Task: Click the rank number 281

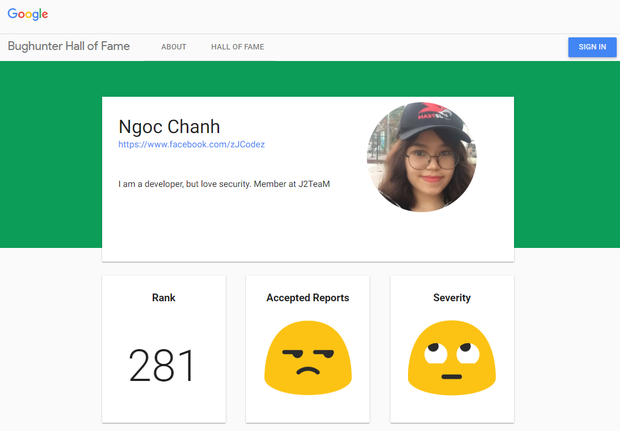Action: point(162,365)
